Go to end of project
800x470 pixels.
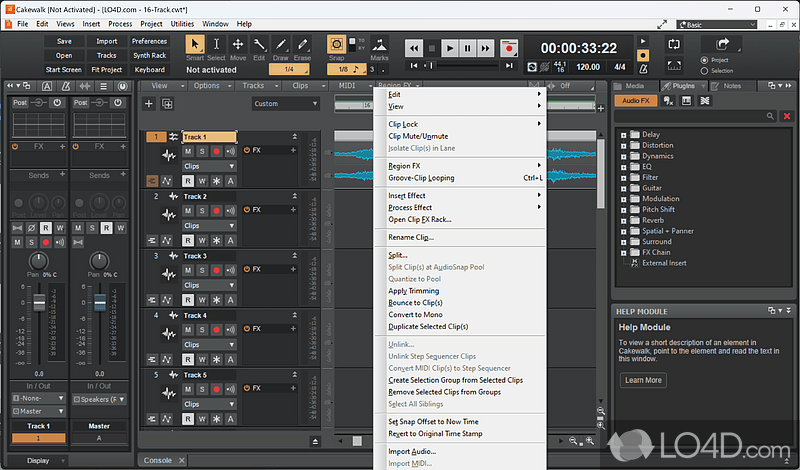click(509, 65)
